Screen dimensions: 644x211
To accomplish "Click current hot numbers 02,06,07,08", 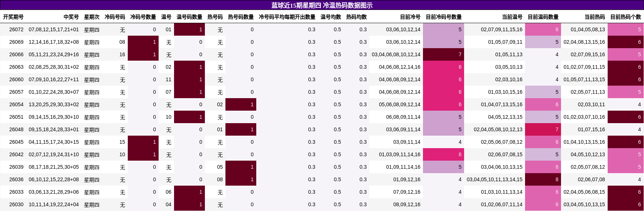I will tap(591, 179).
